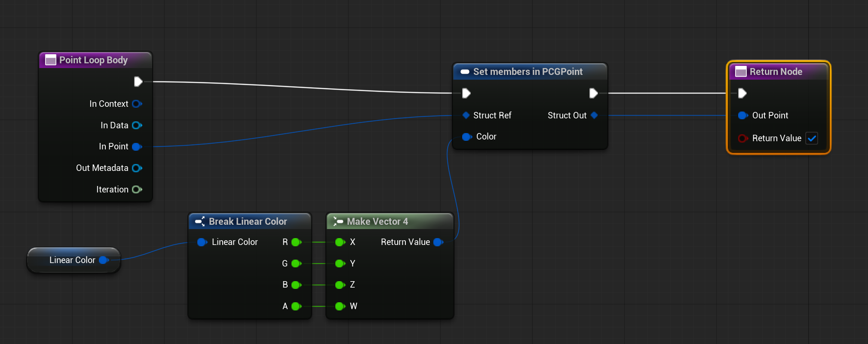Image resolution: width=868 pixels, height=344 pixels.
Task: Click the Out Point input pin on Return Node
Action: coord(742,115)
